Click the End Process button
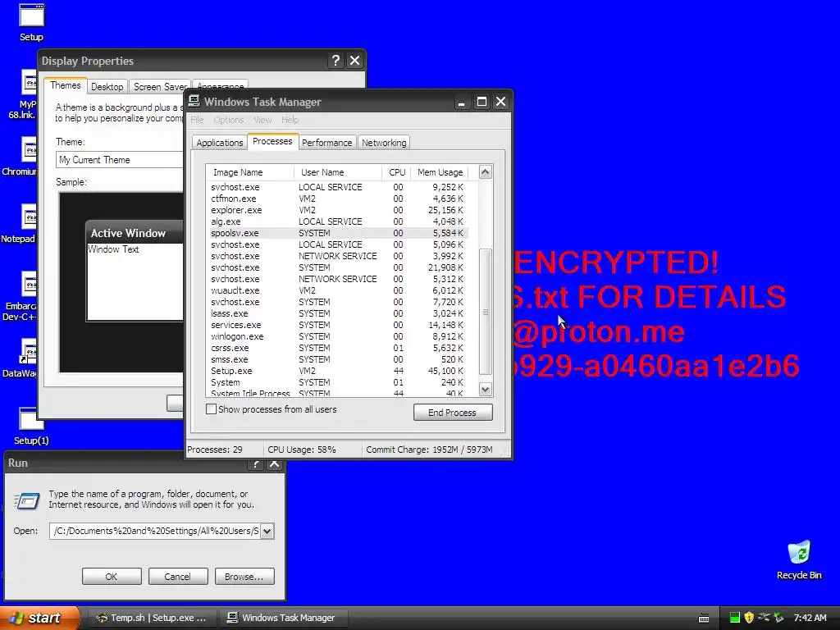Image resolution: width=840 pixels, height=630 pixels. [453, 412]
